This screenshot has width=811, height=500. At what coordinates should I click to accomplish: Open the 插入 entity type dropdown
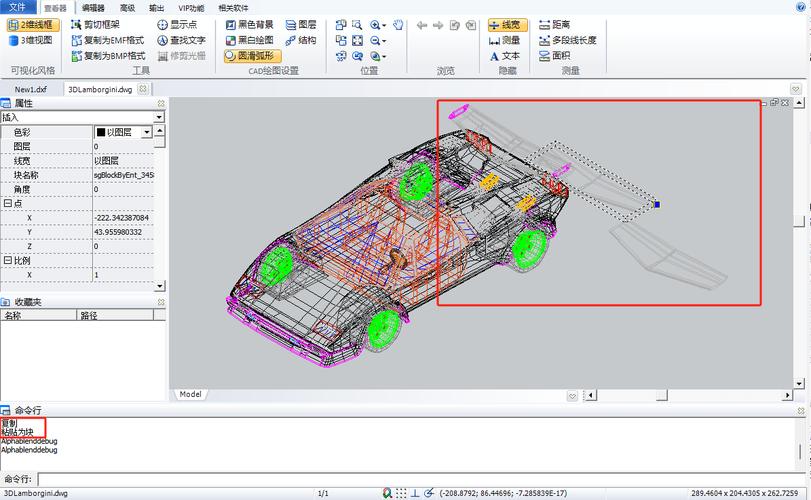[159, 117]
